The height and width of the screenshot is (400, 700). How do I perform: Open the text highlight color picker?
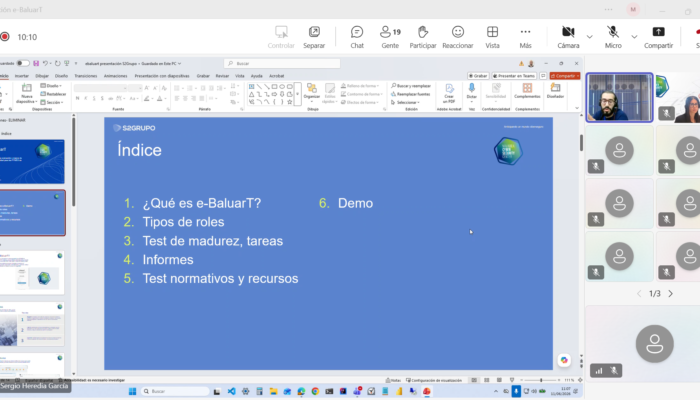[147, 98]
